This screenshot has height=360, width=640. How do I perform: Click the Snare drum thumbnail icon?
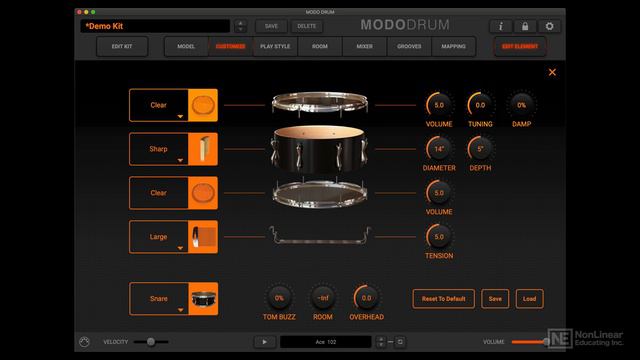click(x=203, y=299)
